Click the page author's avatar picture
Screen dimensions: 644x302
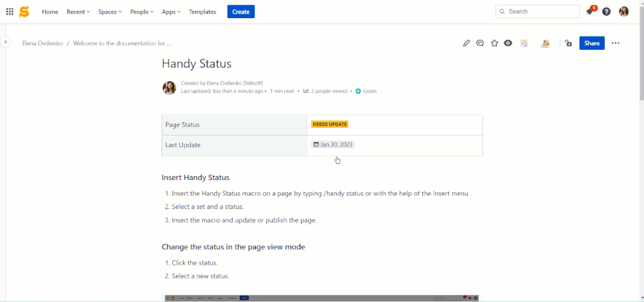click(169, 88)
